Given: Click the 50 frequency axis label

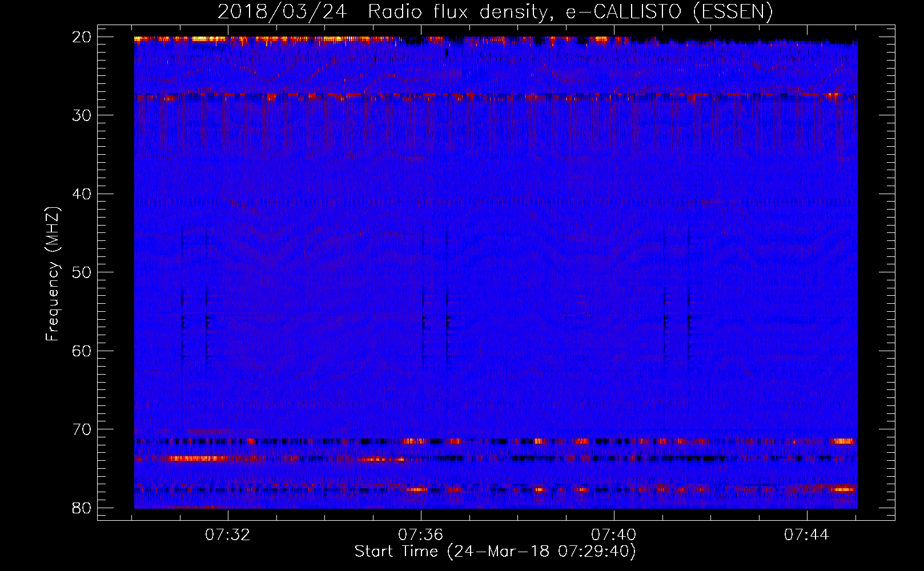Looking at the screenshot, I should coord(82,272).
